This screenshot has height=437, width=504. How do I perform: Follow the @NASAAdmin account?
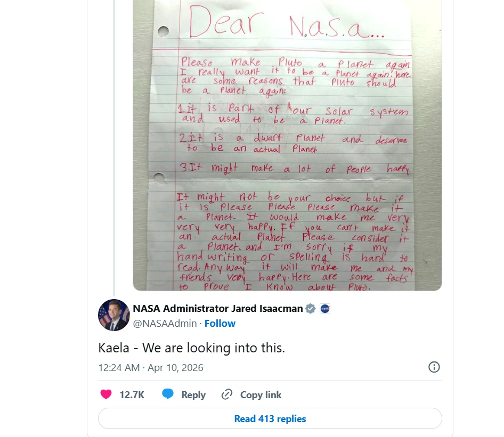pos(220,323)
